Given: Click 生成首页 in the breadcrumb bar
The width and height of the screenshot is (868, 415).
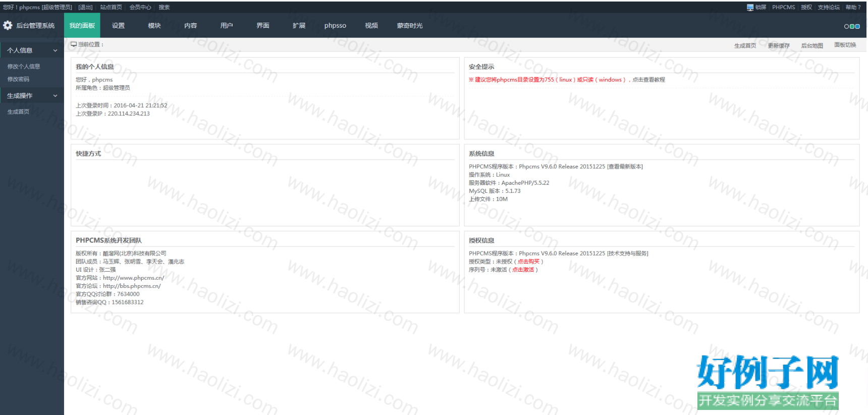Looking at the screenshot, I should point(745,45).
